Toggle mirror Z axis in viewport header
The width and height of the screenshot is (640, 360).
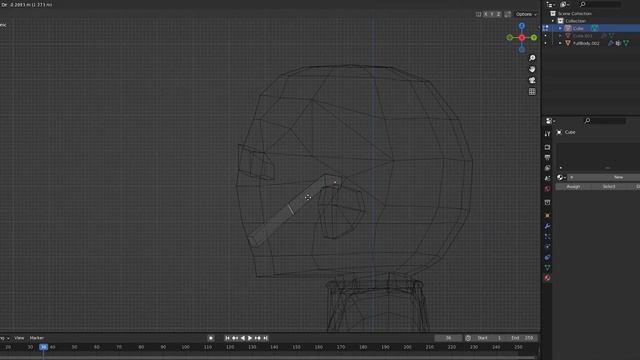coord(498,14)
